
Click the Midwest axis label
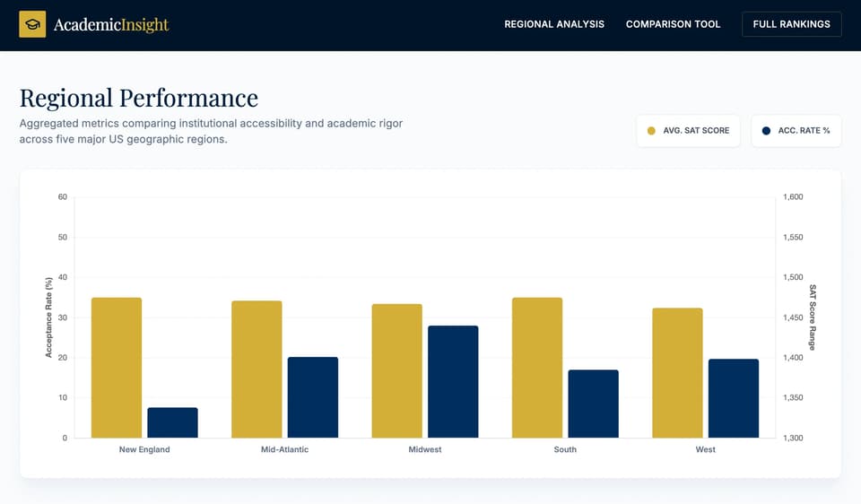tap(425, 449)
